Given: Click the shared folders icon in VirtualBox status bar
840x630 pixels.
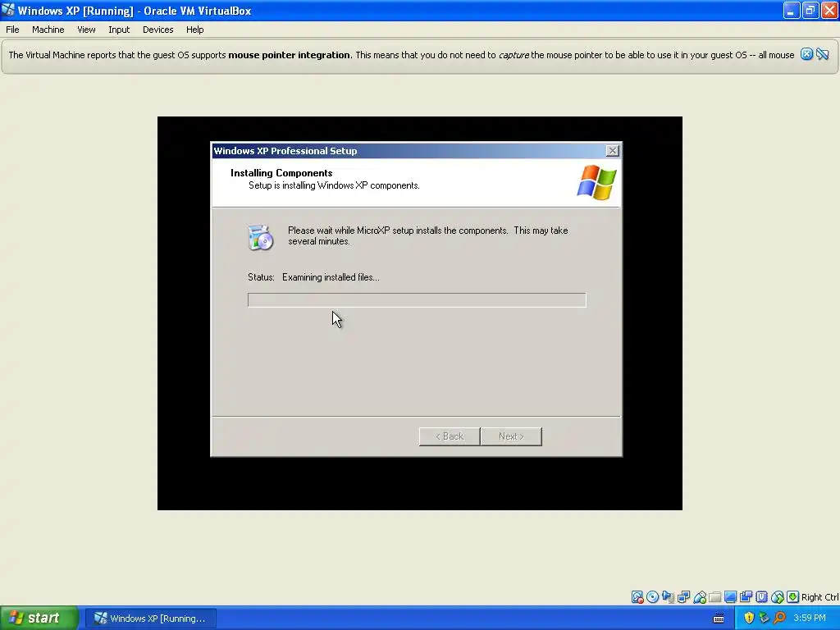Looking at the screenshot, I should click(x=715, y=597).
